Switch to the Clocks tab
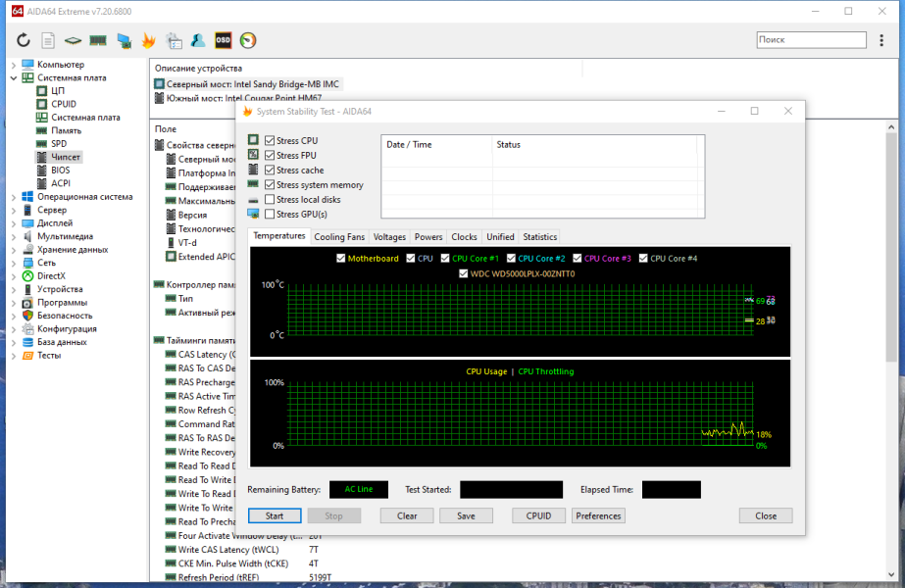The height and width of the screenshot is (588, 905). point(464,237)
